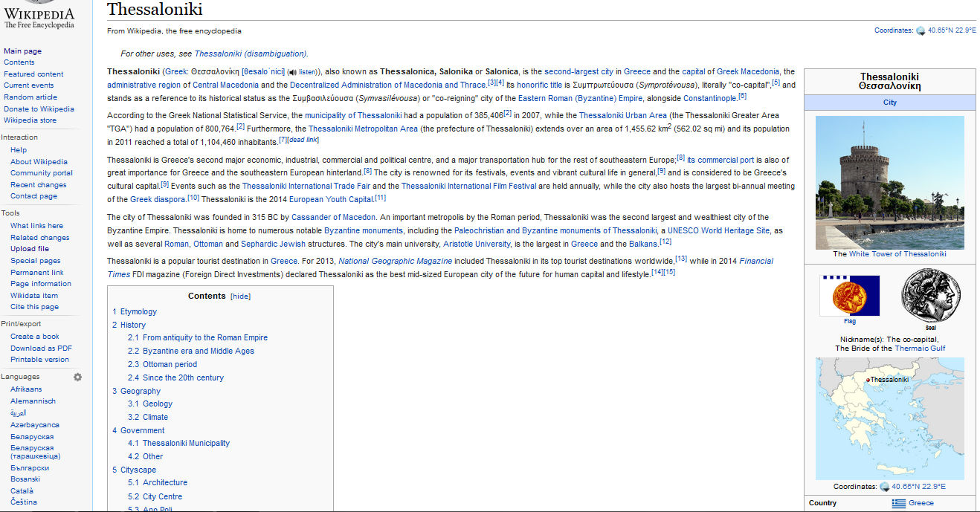The image size is (980, 512).
Task: Open the Greek Macedonia link
Action: click(x=748, y=72)
